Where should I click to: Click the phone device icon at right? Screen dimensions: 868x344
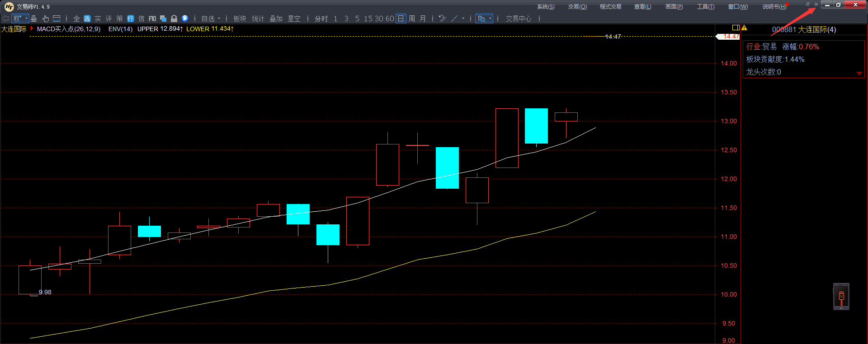tap(841, 297)
